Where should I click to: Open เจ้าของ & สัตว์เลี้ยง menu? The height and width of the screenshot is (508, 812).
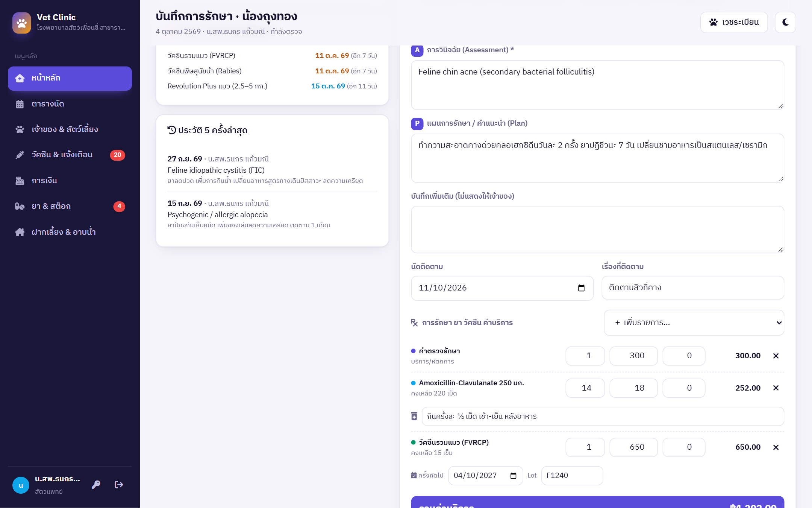click(70, 129)
